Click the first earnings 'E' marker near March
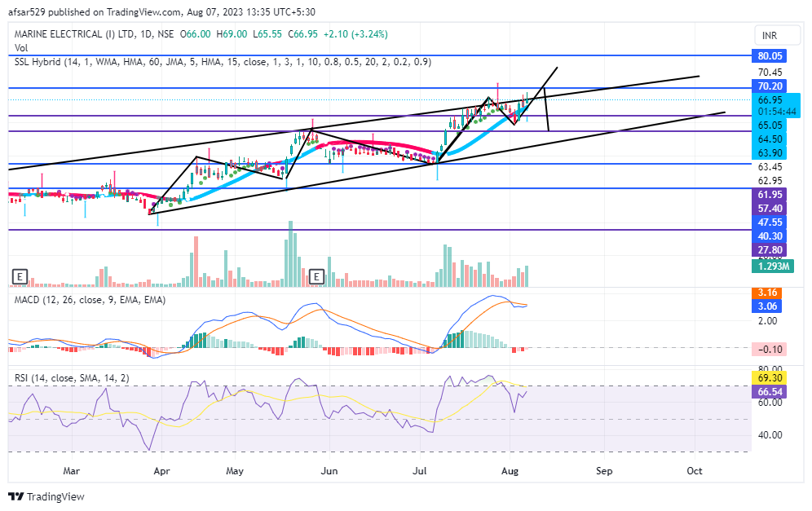Viewport: 812px width, 511px height. (x=20, y=277)
